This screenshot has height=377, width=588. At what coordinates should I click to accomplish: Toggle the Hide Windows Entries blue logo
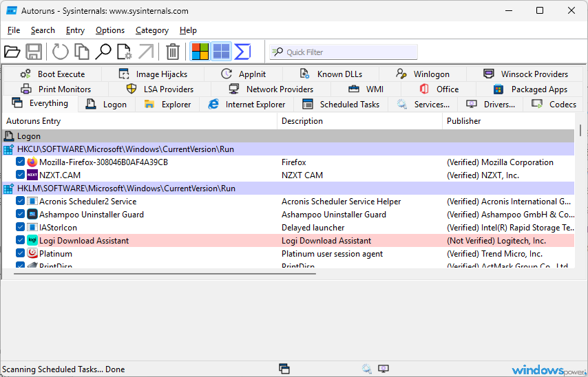[221, 52]
